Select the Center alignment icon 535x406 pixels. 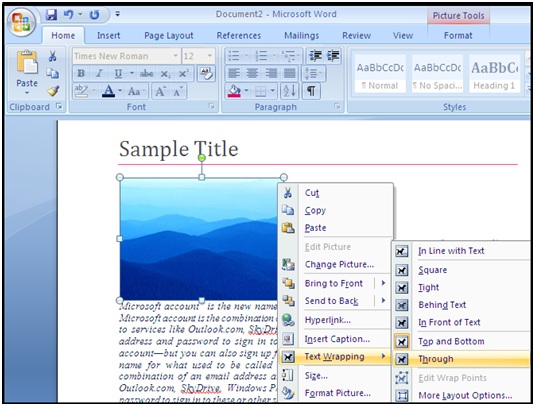252,73
